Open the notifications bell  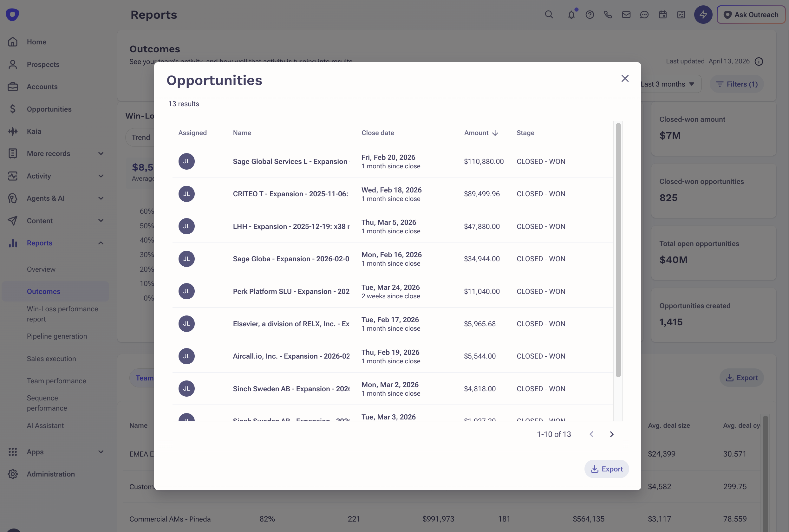(571, 15)
